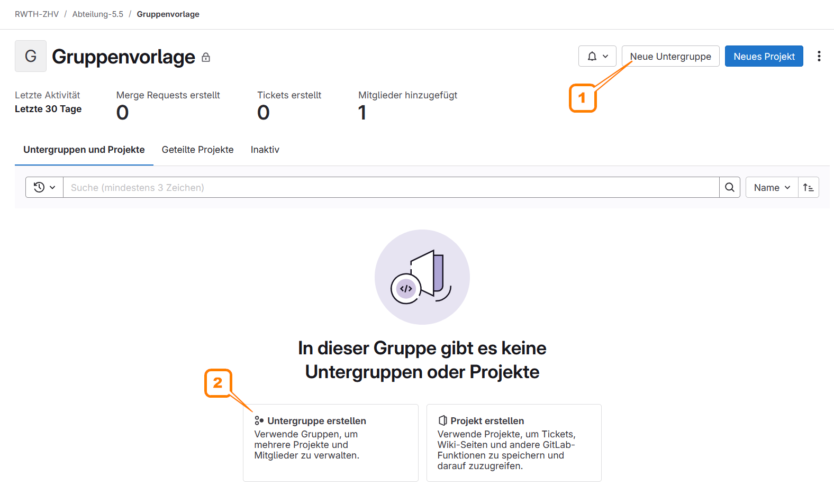Open the Projekt erstellen card
Screen dimensions: 834x504
514,443
